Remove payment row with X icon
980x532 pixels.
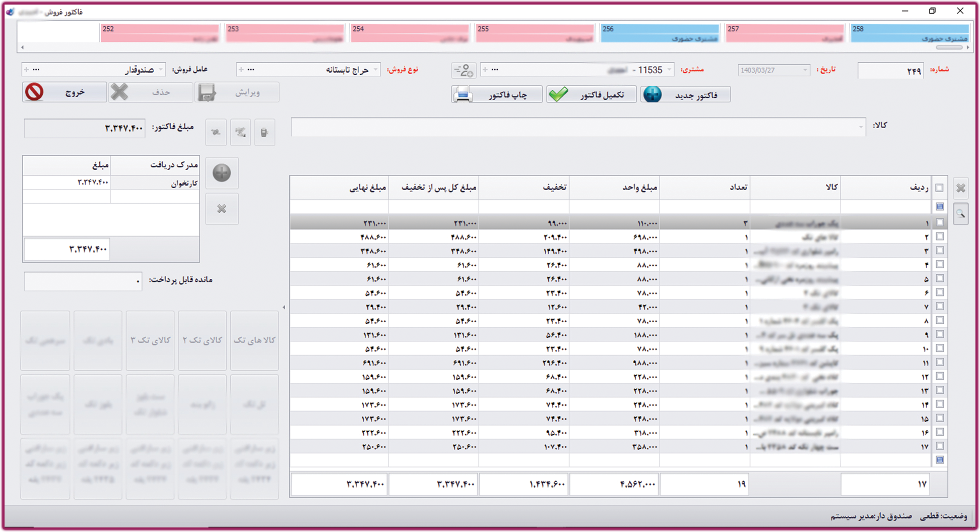(x=222, y=209)
